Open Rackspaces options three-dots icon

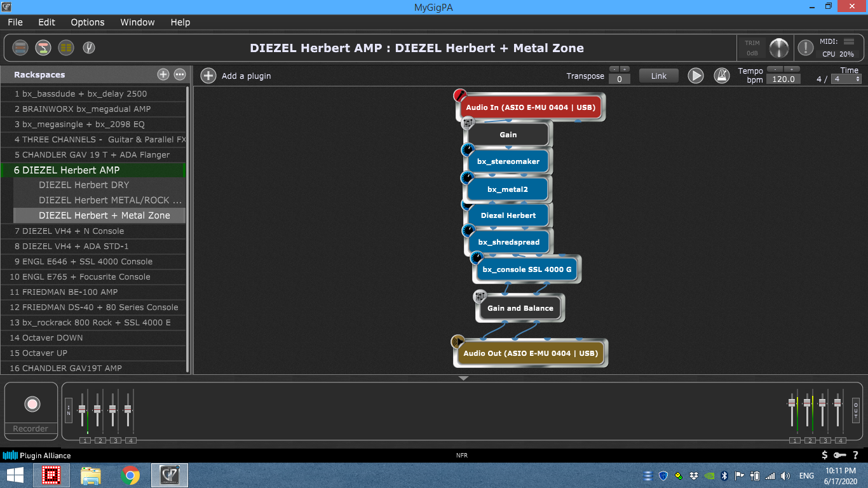pos(180,74)
